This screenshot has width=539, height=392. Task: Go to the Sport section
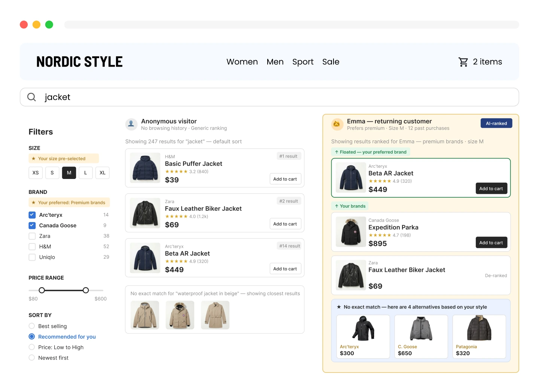click(x=303, y=62)
